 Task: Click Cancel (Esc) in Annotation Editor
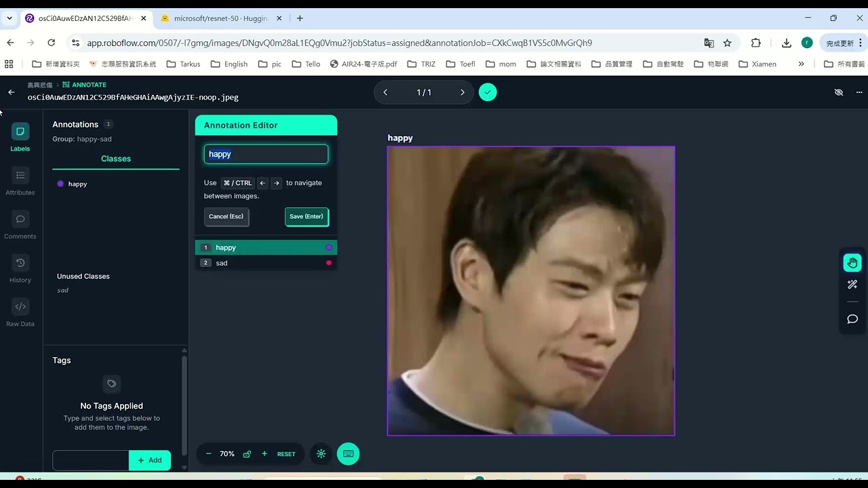click(226, 217)
